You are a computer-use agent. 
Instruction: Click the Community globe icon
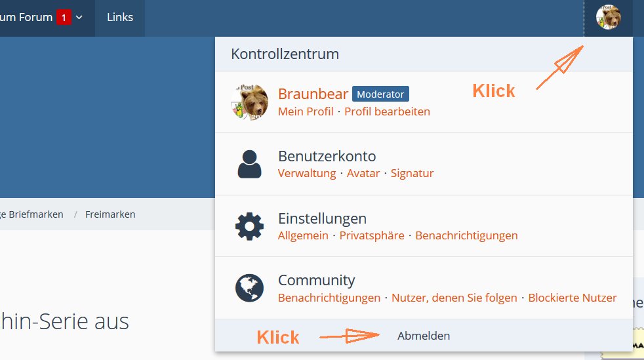pos(249,288)
